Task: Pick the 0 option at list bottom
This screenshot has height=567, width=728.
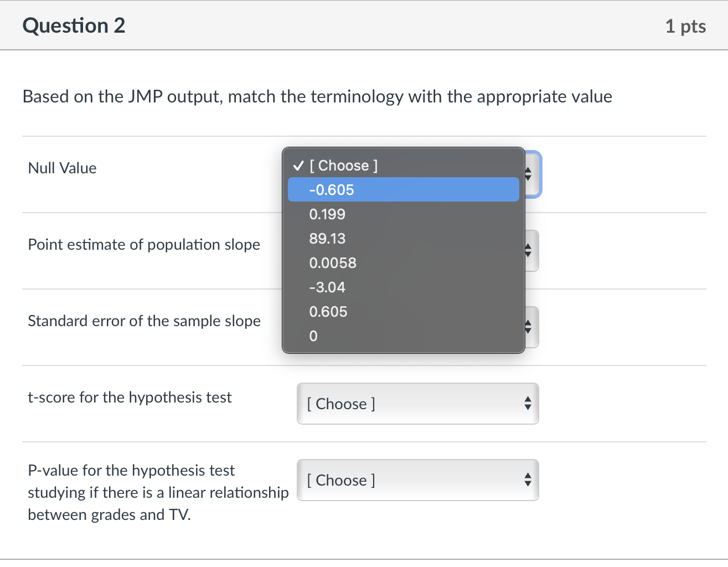Action: coord(404,336)
